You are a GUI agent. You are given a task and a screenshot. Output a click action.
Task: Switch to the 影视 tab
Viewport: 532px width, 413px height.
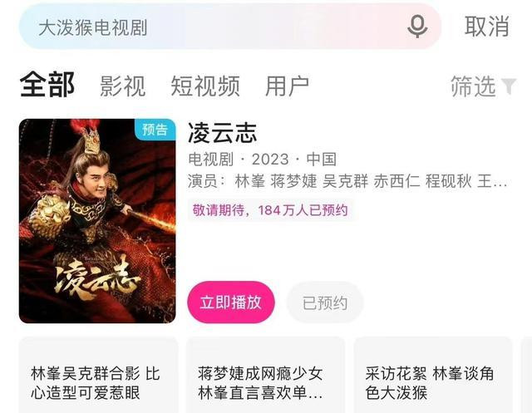pyautogui.click(x=123, y=86)
